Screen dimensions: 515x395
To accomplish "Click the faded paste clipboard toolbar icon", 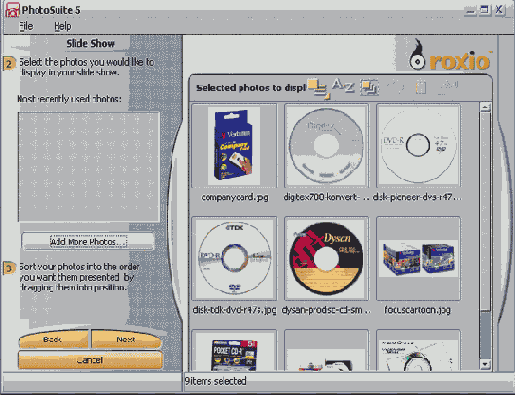I will point(421,87).
